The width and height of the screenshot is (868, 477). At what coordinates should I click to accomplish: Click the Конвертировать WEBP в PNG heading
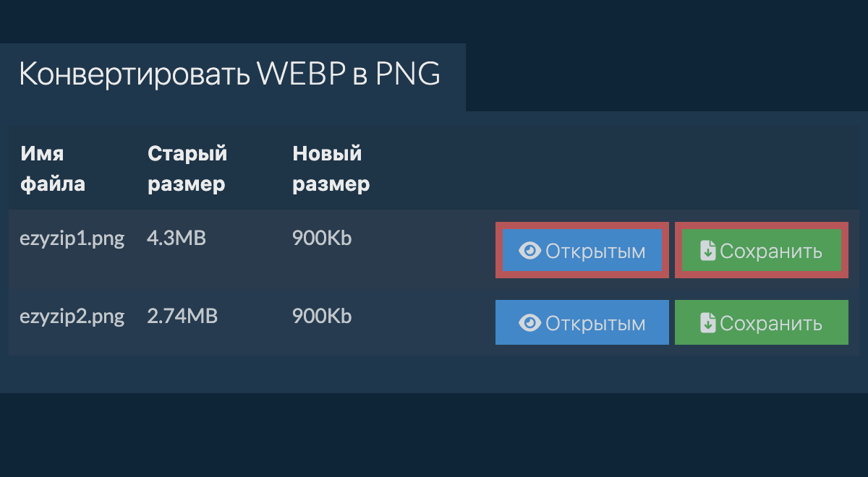pyautogui.click(x=229, y=74)
